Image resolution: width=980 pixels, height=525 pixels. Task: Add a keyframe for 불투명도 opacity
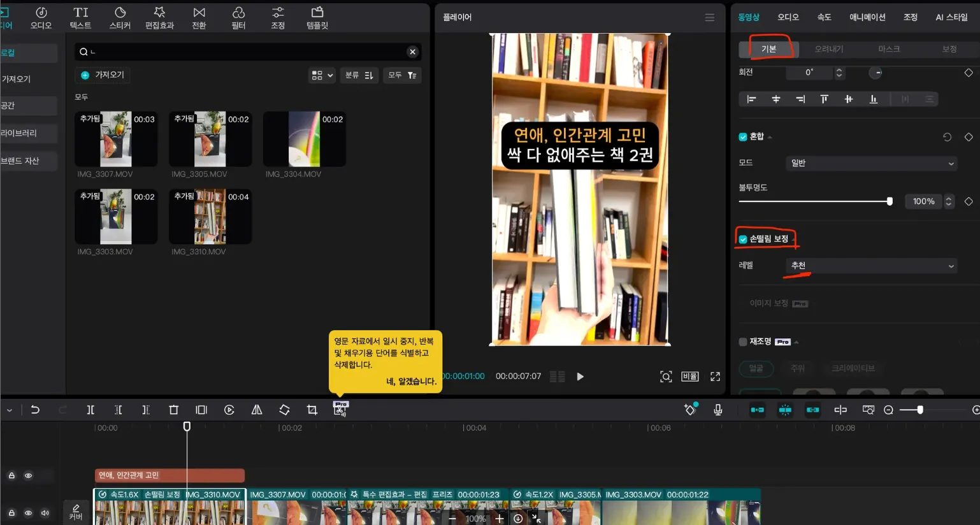[x=969, y=201]
